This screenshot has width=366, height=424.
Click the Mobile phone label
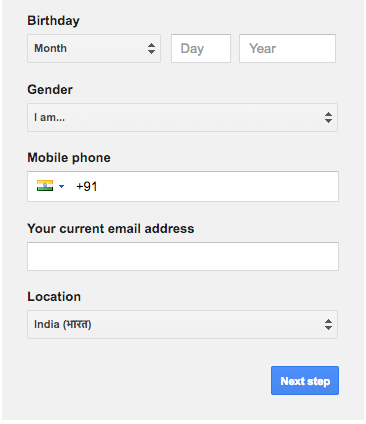69,158
